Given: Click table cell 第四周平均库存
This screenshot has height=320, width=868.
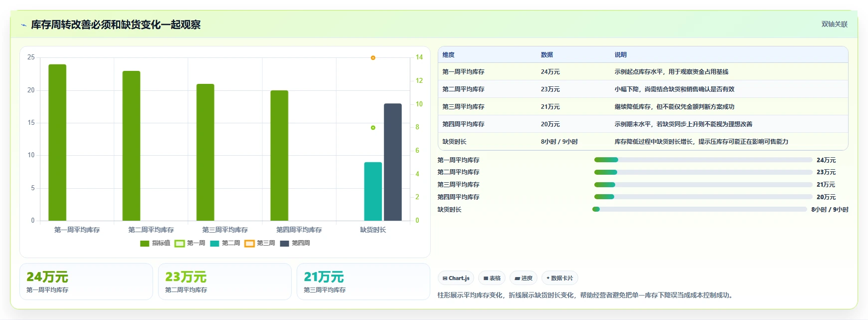Looking at the screenshot, I should pos(463,124).
